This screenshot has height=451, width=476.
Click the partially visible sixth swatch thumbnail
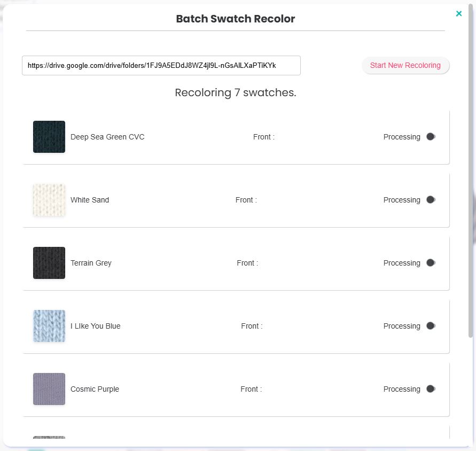point(49,438)
